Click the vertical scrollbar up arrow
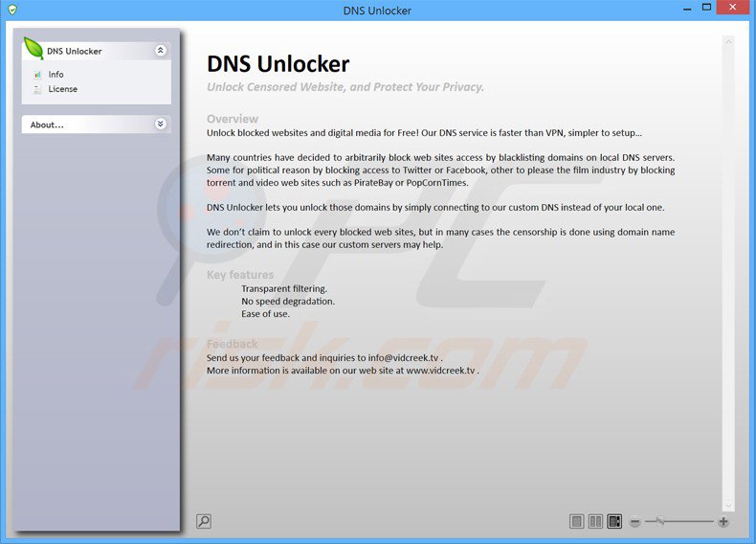The width and height of the screenshot is (756, 544). click(728, 42)
